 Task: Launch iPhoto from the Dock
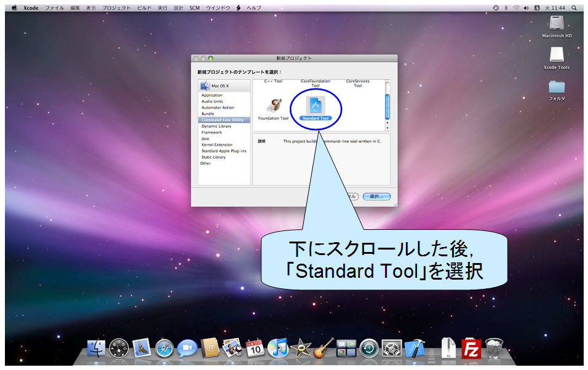coord(232,348)
